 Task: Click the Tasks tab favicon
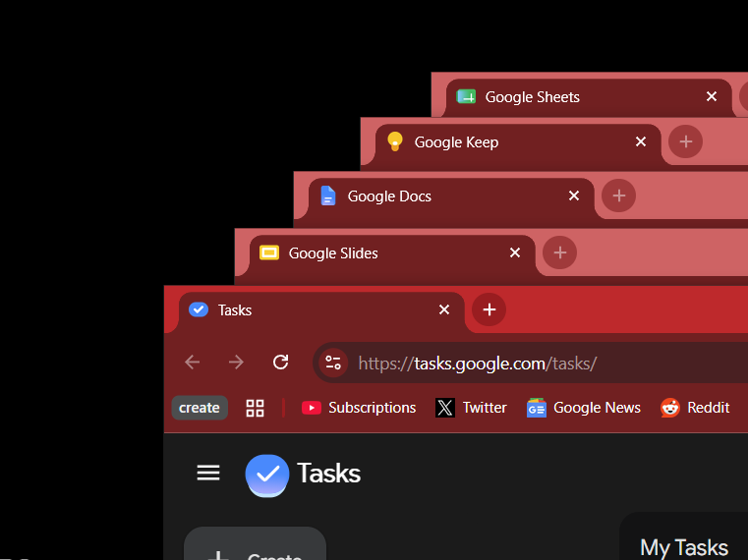point(199,309)
